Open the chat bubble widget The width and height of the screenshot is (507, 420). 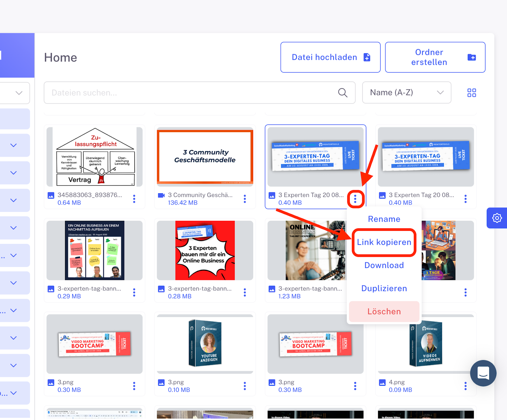(x=483, y=373)
